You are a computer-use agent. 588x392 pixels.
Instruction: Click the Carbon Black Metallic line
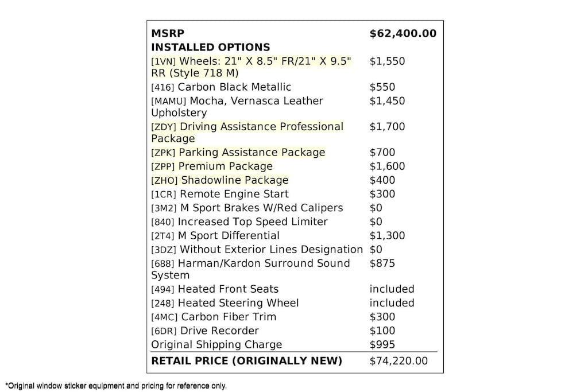(221, 87)
